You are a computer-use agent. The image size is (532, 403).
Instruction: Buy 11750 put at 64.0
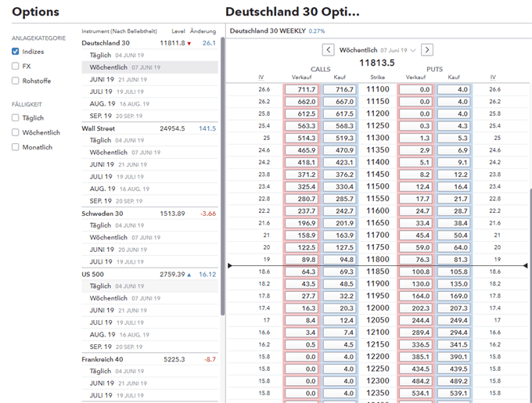tap(454, 247)
